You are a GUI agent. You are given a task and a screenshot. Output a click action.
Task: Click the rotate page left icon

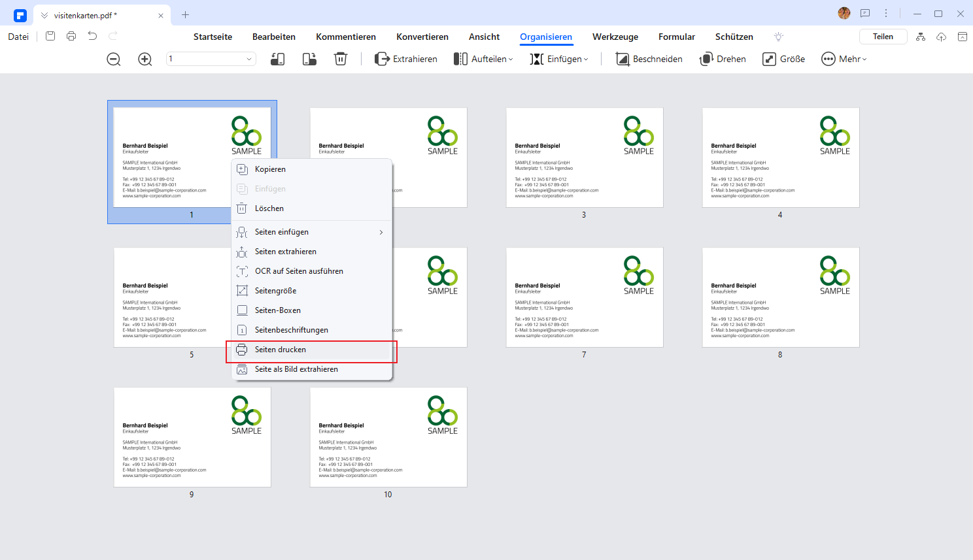coord(277,59)
